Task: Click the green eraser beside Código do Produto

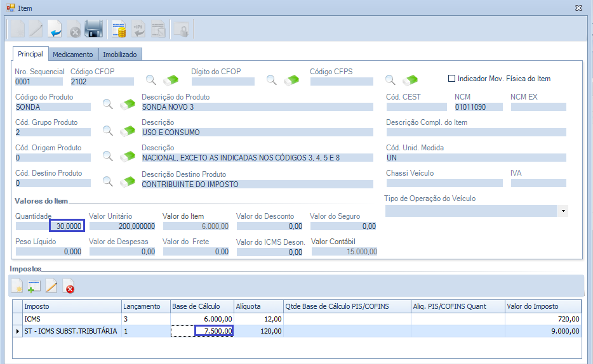Action: [x=128, y=105]
